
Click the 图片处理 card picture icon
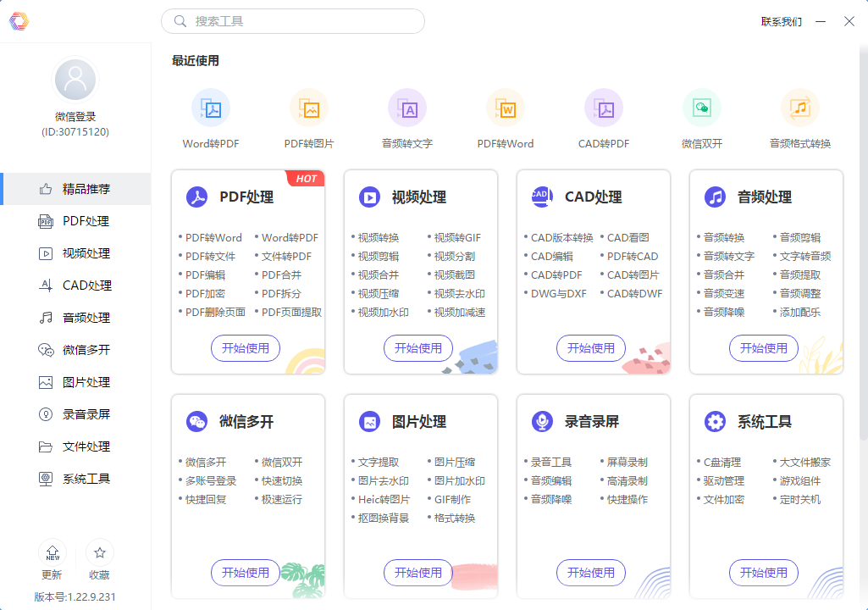369,422
